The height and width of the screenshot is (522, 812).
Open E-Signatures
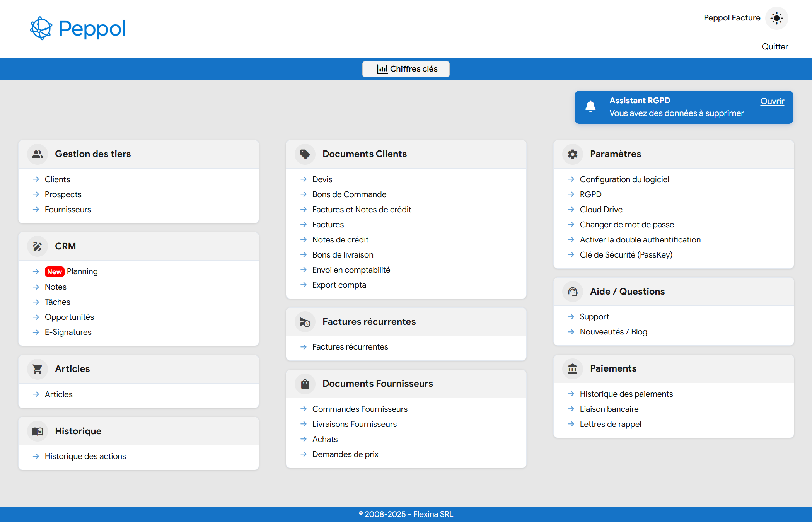(x=68, y=332)
